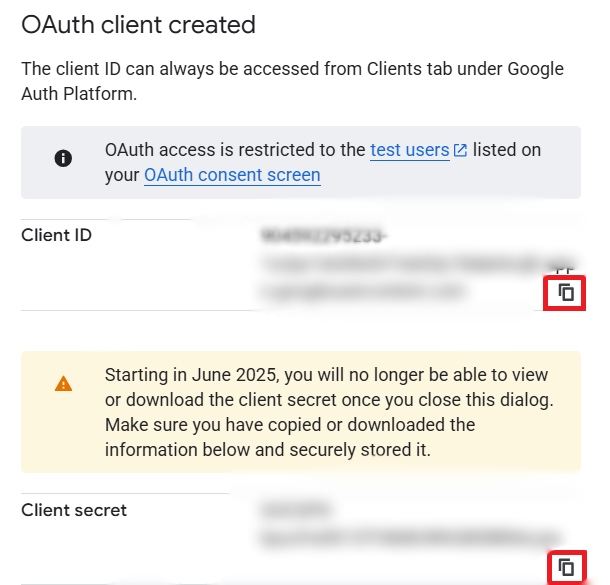610x585 pixels.
Task: Click the warning triangle icon in yellow notice
Action: pyautogui.click(x=63, y=383)
